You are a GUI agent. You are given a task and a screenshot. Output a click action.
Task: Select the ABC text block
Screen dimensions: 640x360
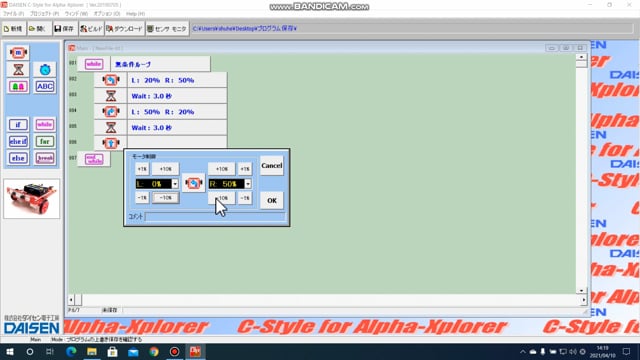click(44, 87)
